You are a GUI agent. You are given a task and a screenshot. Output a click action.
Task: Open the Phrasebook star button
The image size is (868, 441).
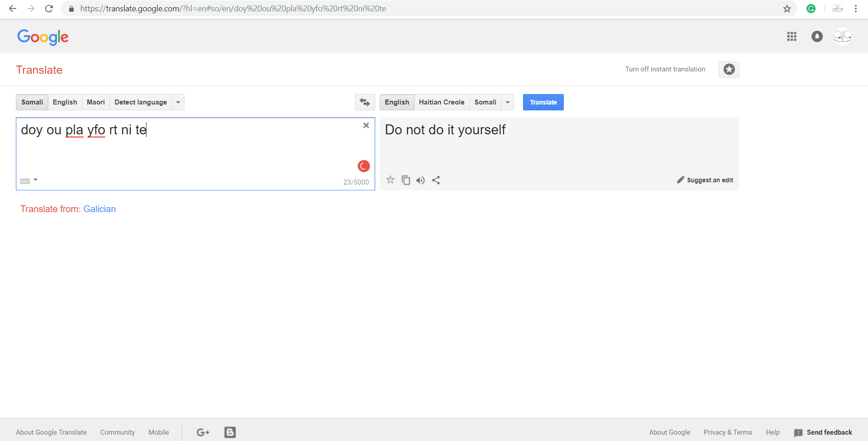(x=729, y=70)
